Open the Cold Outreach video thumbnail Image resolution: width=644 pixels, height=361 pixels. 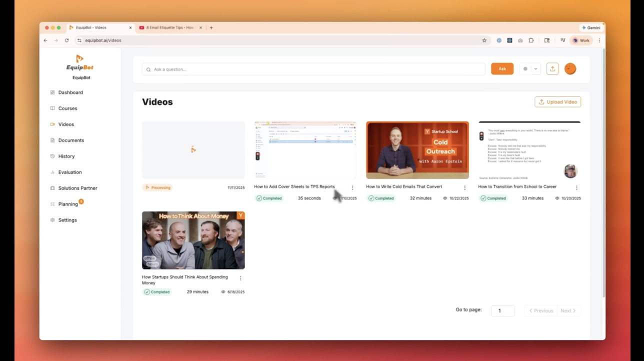(417, 150)
